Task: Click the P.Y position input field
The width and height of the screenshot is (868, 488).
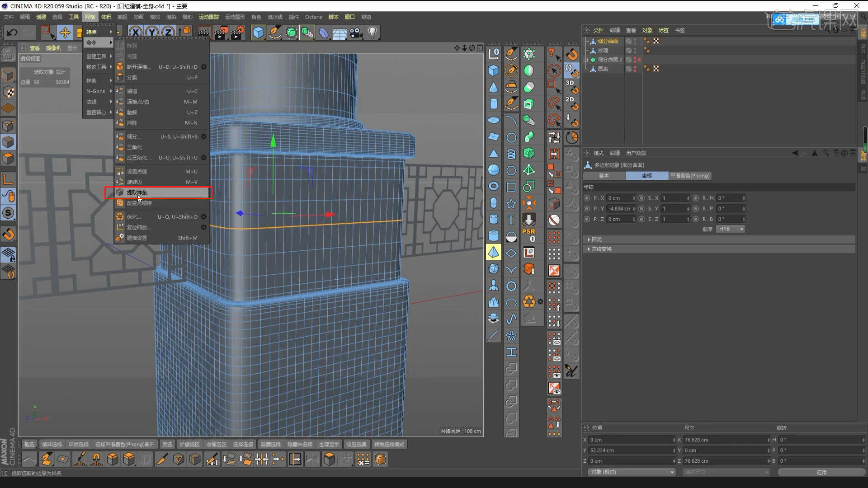Action: [x=621, y=209]
